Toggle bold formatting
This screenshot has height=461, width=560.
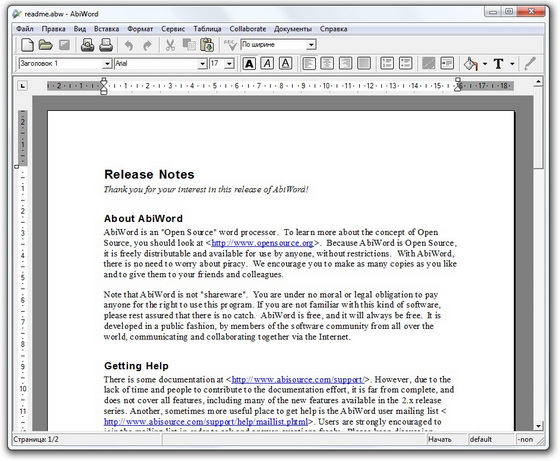pos(249,64)
